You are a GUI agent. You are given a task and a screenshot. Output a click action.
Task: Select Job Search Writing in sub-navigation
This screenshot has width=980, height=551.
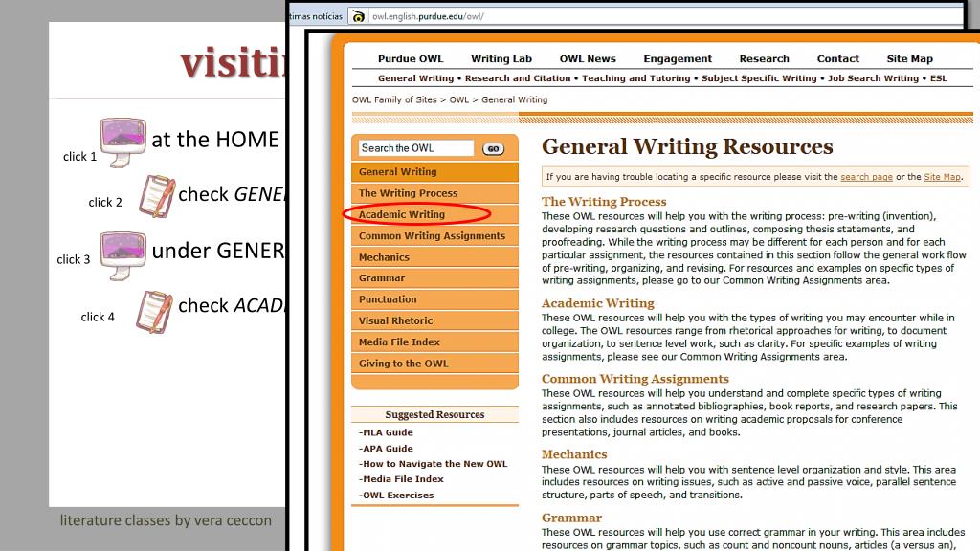(873, 78)
